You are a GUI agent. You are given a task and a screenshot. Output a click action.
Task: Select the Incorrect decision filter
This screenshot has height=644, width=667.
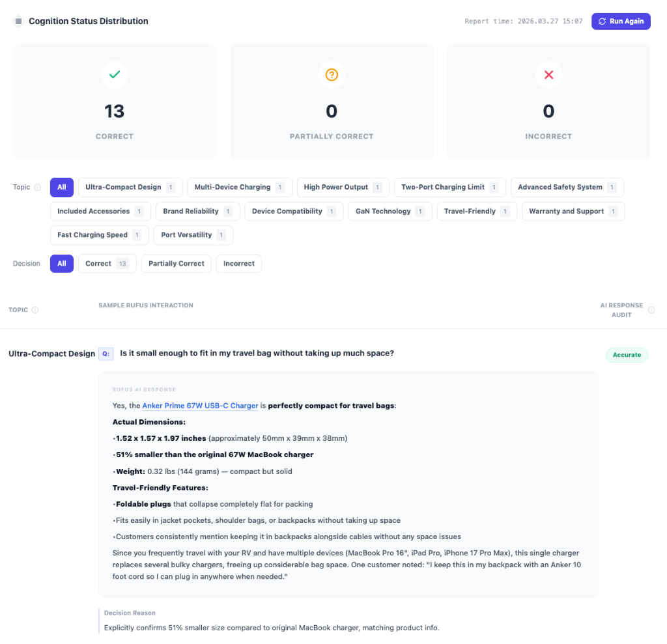[x=238, y=264]
